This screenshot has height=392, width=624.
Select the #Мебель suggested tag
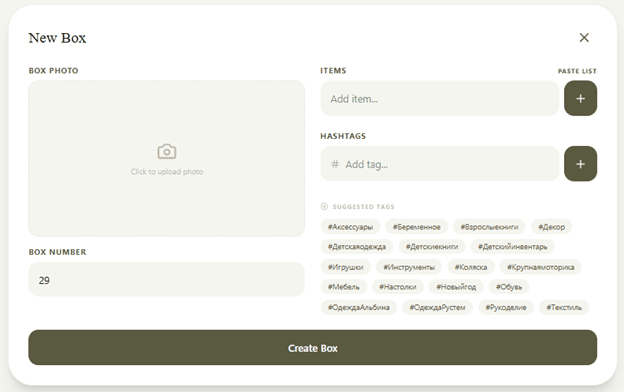[343, 287]
